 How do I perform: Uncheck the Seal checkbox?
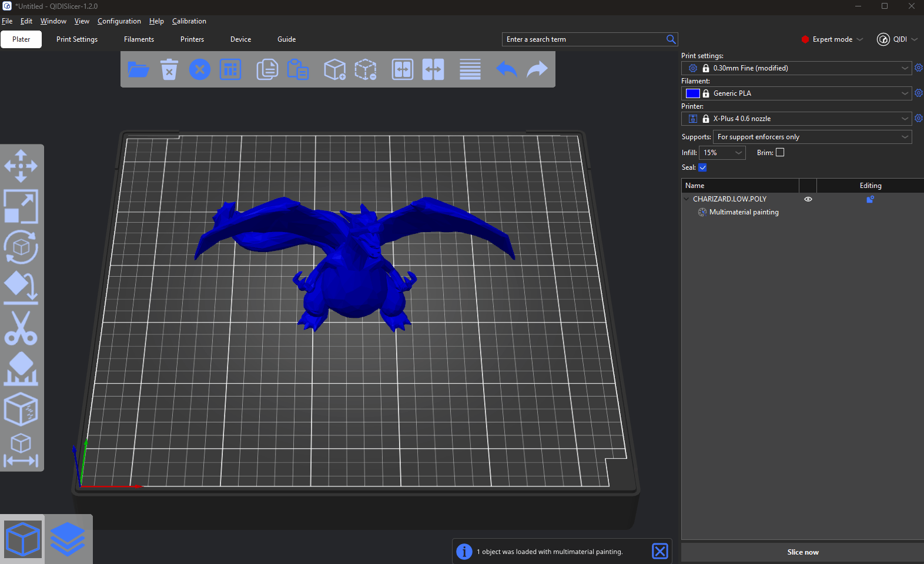(x=702, y=167)
